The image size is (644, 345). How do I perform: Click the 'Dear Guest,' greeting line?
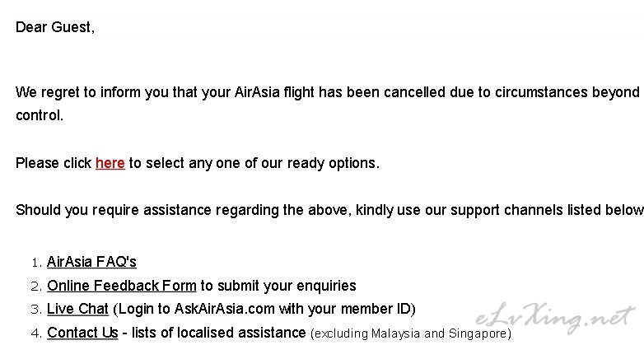tap(55, 27)
